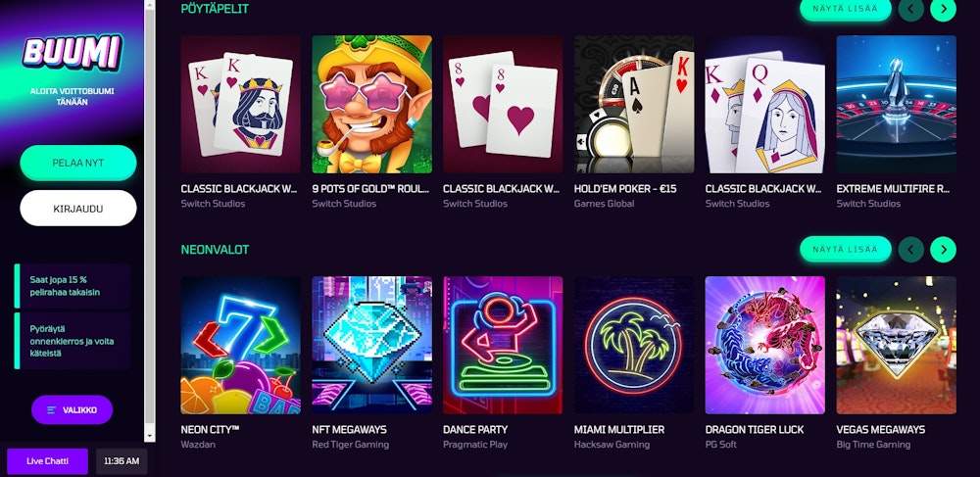This screenshot has height=477, width=980.
Task: Click the scrollbar down arrow in sidebar
Action: click(149, 437)
